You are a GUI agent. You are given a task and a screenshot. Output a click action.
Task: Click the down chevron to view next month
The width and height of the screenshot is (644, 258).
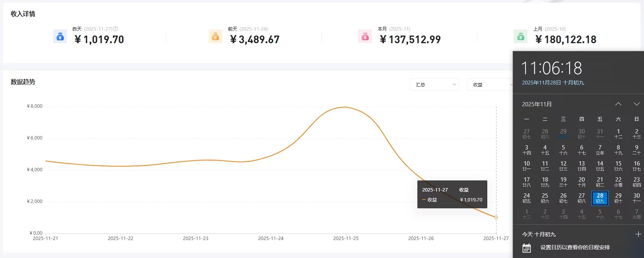(x=636, y=104)
